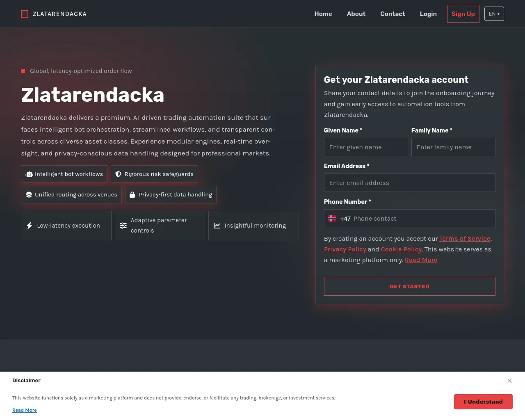Focus the Given Name input field
This screenshot has width=525, height=420.
(366, 147)
